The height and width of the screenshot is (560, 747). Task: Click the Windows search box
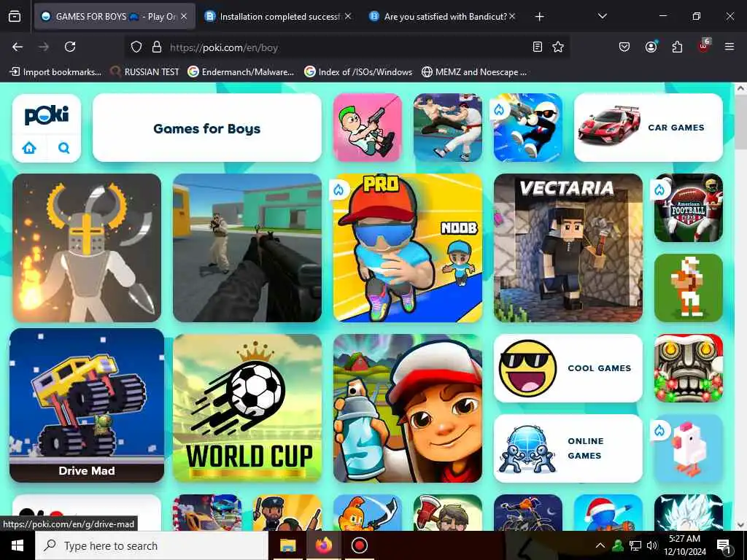click(152, 545)
